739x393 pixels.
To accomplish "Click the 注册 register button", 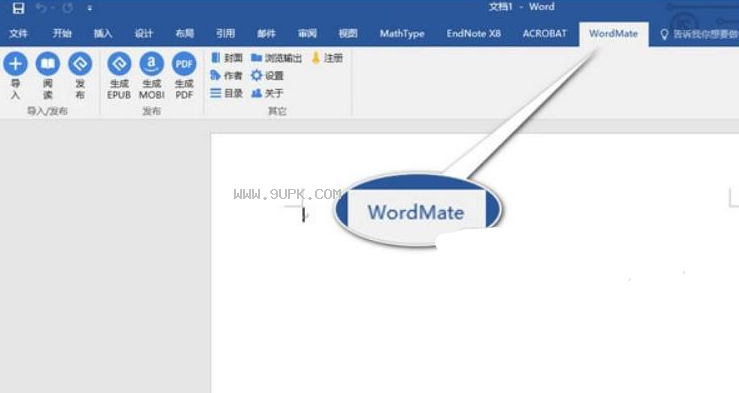I will tap(327, 58).
